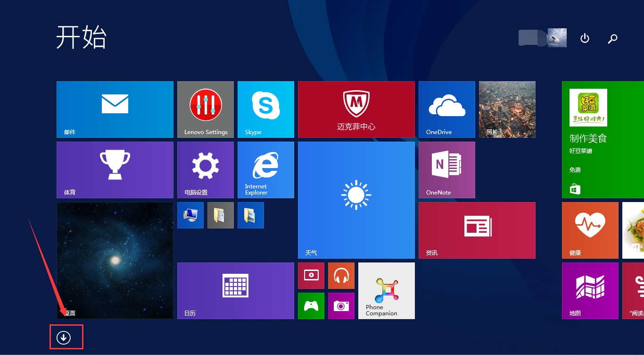Open search with the magnifier button
Image resolution: width=644 pixels, height=355 pixels.
pyautogui.click(x=612, y=39)
